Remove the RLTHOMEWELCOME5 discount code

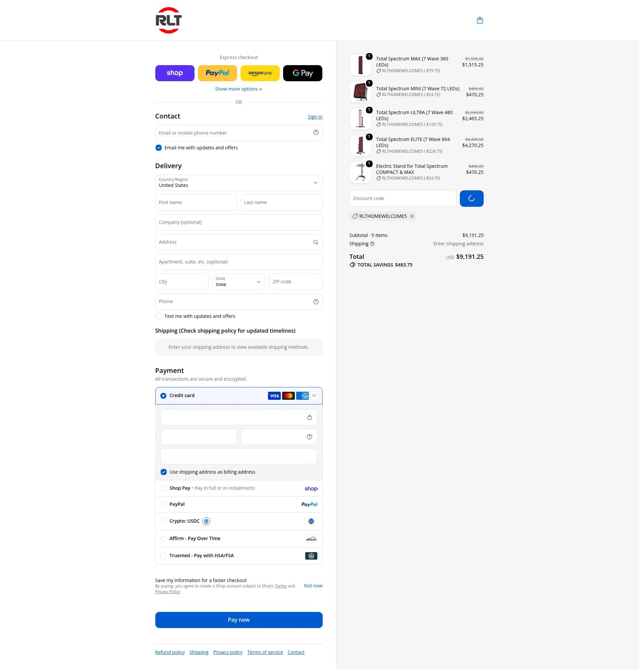(412, 216)
